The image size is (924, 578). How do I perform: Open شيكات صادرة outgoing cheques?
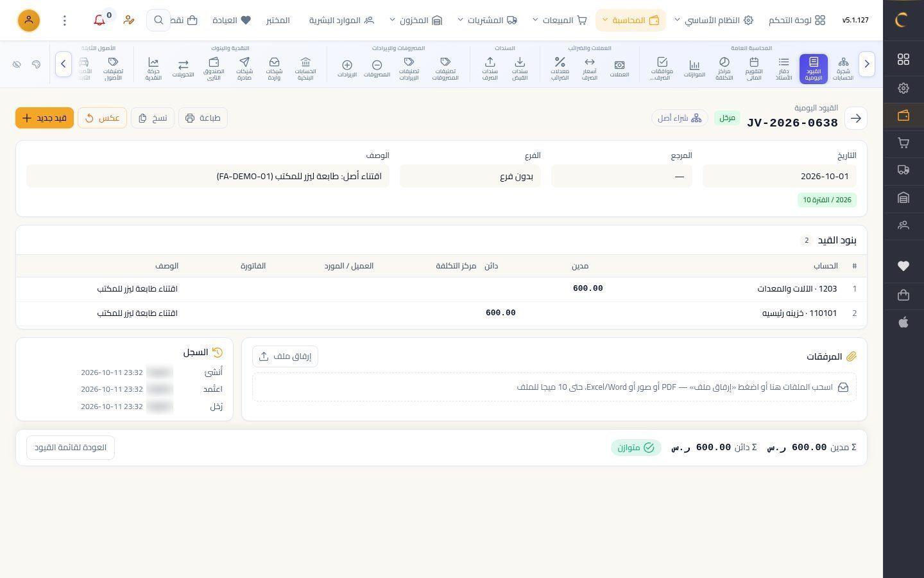[244, 68]
